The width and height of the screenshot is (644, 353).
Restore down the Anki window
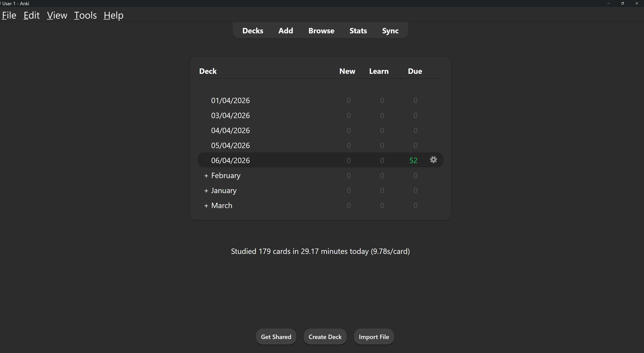pyautogui.click(x=622, y=4)
